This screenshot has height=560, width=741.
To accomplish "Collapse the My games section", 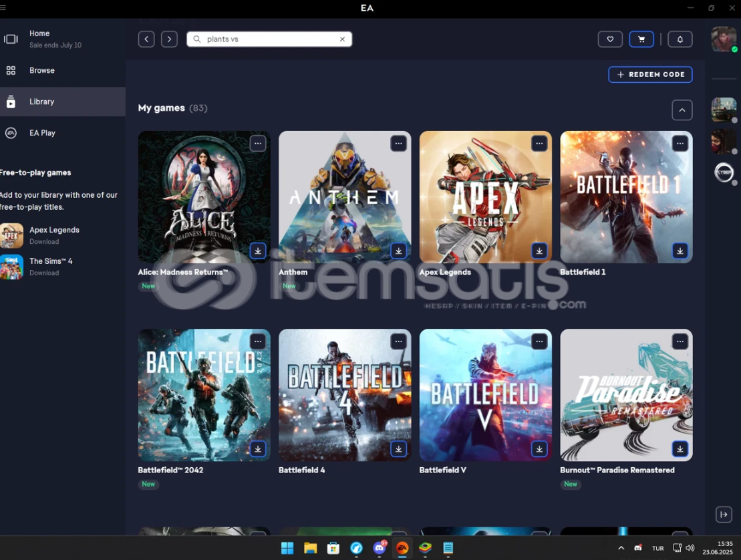I will point(682,110).
